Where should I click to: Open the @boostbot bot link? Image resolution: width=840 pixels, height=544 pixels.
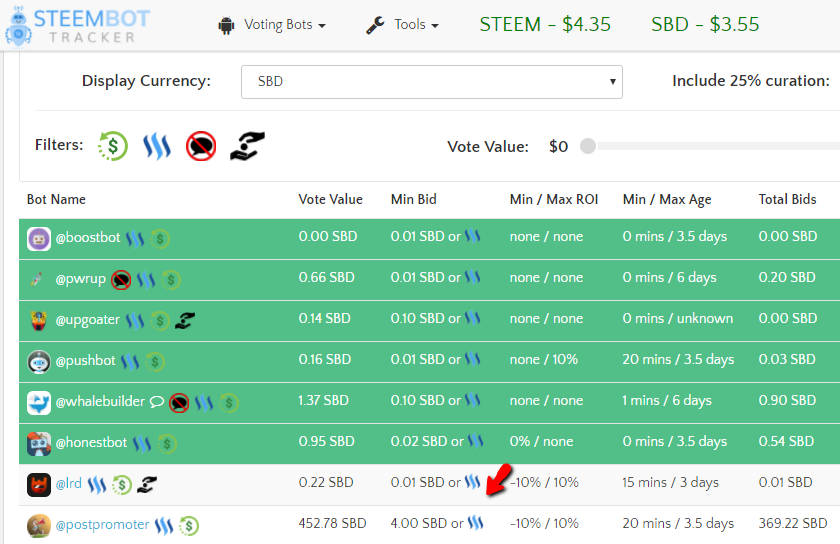88,237
